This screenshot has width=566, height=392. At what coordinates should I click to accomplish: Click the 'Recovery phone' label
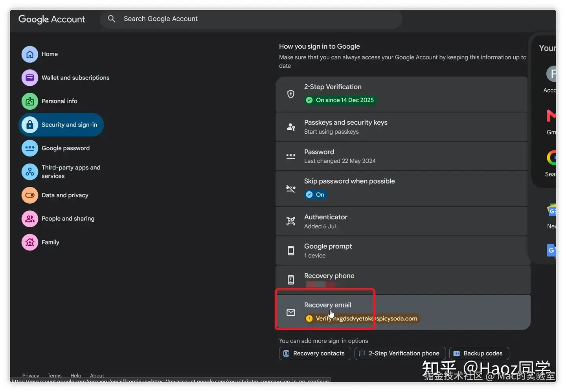329,276
